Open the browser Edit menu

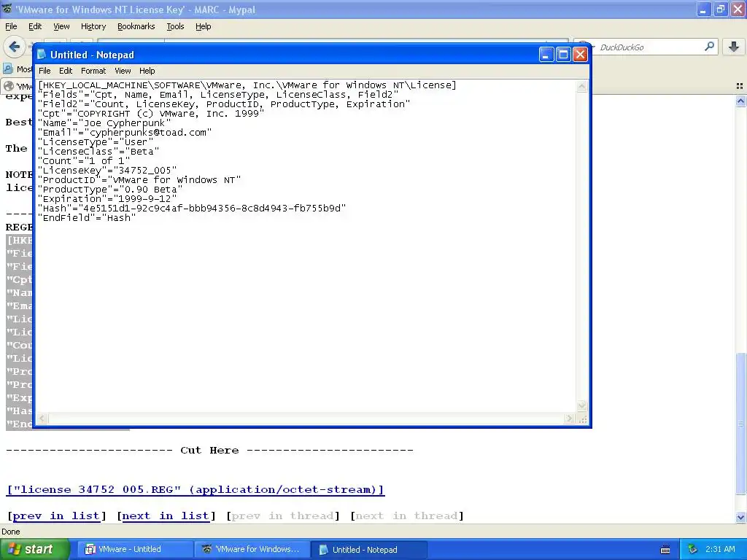(x=35, y=26)
